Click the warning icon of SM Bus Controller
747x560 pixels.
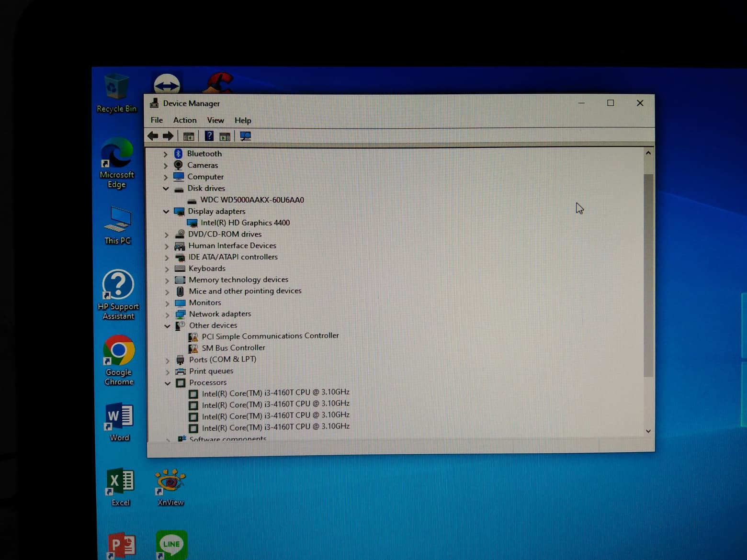pyautogui.click(x=193, y=348)
